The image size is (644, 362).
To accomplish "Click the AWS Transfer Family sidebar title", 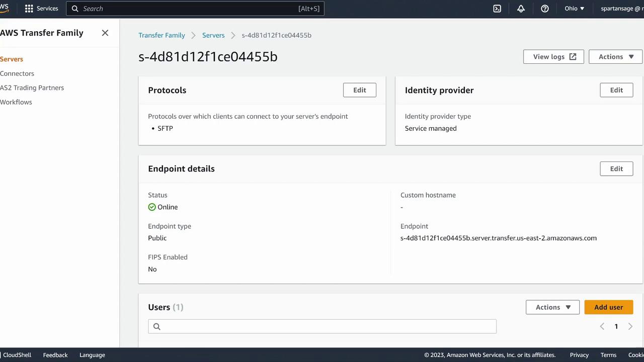I will coord(42,33).
